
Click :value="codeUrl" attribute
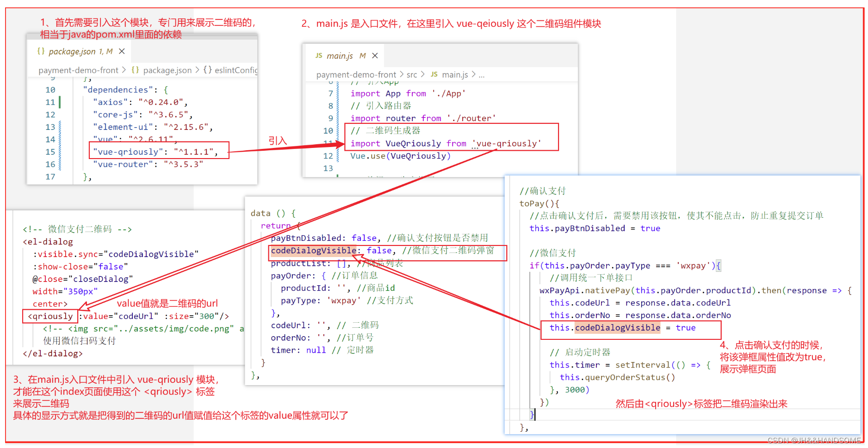pyautogui.click(x=118, y=316)
